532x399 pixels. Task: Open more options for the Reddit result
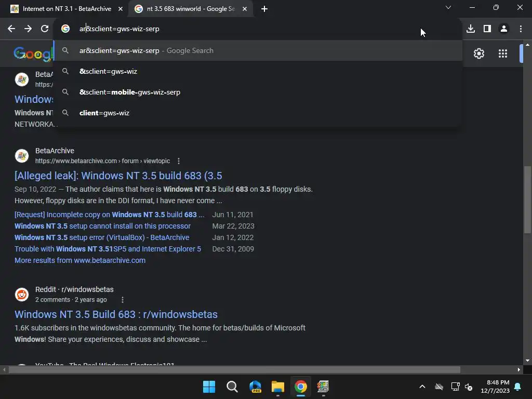[x=123, y=300]
